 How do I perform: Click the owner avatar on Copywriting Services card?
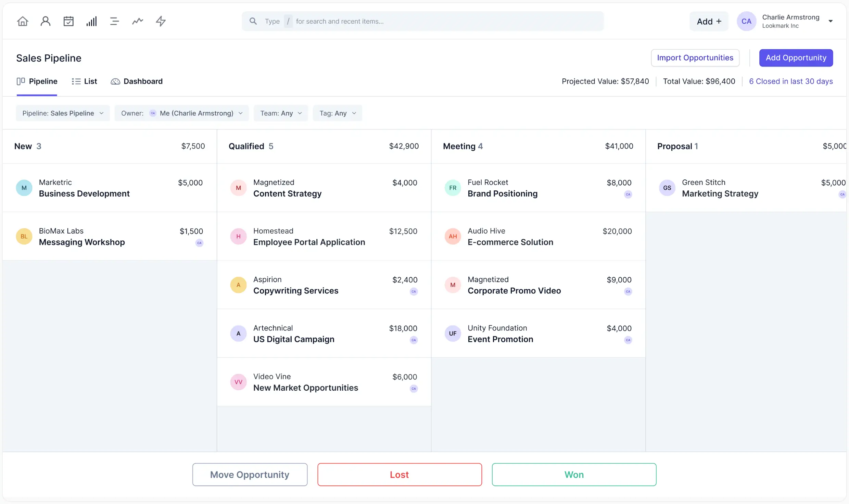click(x=414, y=292)
